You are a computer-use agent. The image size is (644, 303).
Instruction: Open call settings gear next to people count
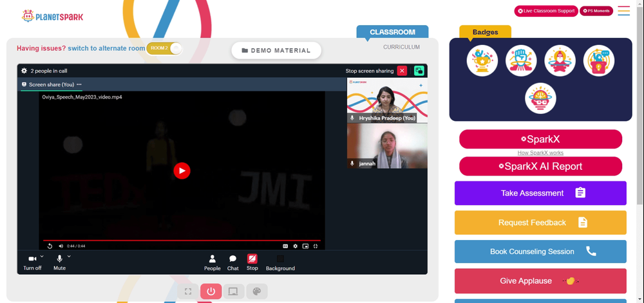[24, 71]
